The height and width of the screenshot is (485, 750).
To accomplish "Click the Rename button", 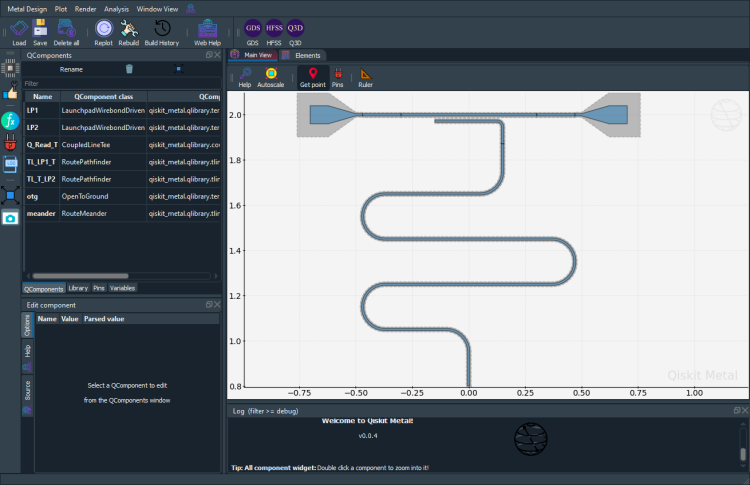I will (x=71, y=69).
